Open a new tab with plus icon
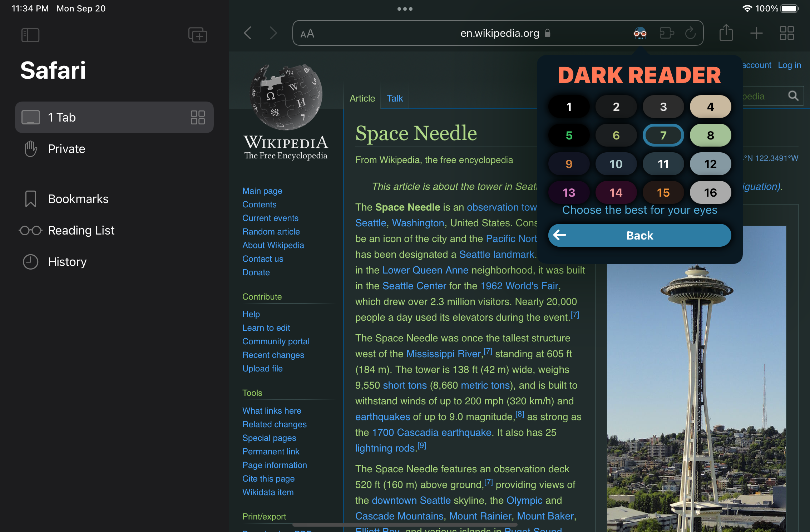810x532 pixels. (x=757, y=33)
